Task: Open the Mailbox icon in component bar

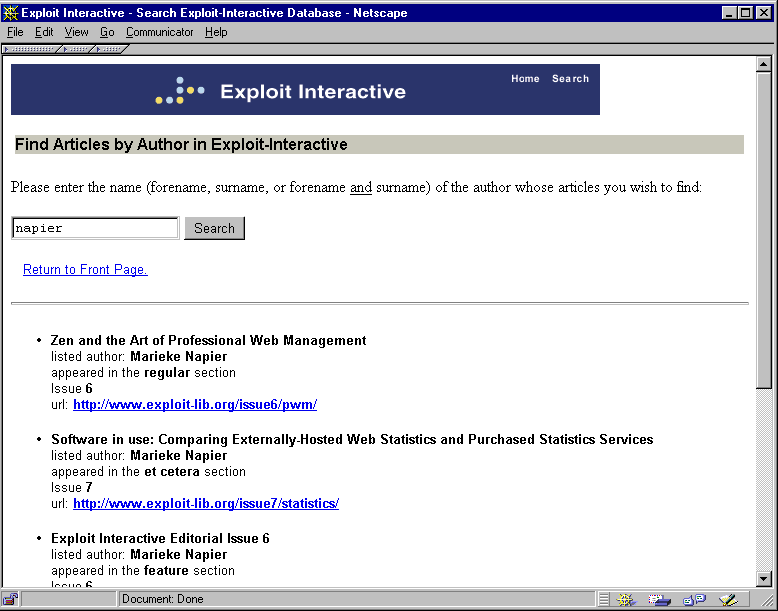Action: pyautogui.click(x=659, y=600)
